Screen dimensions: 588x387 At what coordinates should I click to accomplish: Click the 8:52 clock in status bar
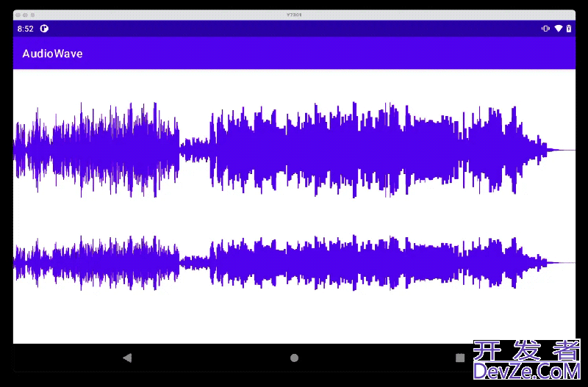coord(25,29)
